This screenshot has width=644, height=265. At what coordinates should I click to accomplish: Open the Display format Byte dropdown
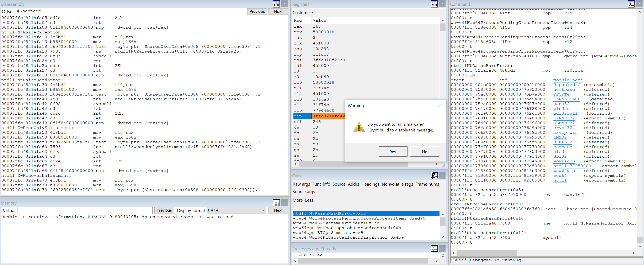click(x=236, y=210)
